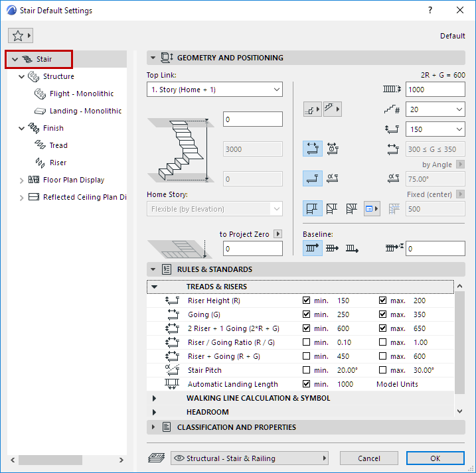Click the top offset field above 3000
This screenshot has height=473, width=476.
[x=252, y=119]
